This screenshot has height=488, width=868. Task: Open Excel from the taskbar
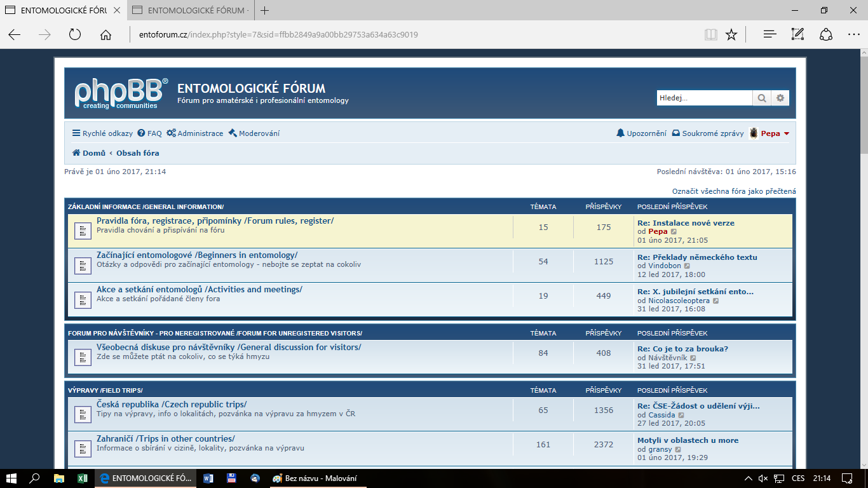(83, 478)
